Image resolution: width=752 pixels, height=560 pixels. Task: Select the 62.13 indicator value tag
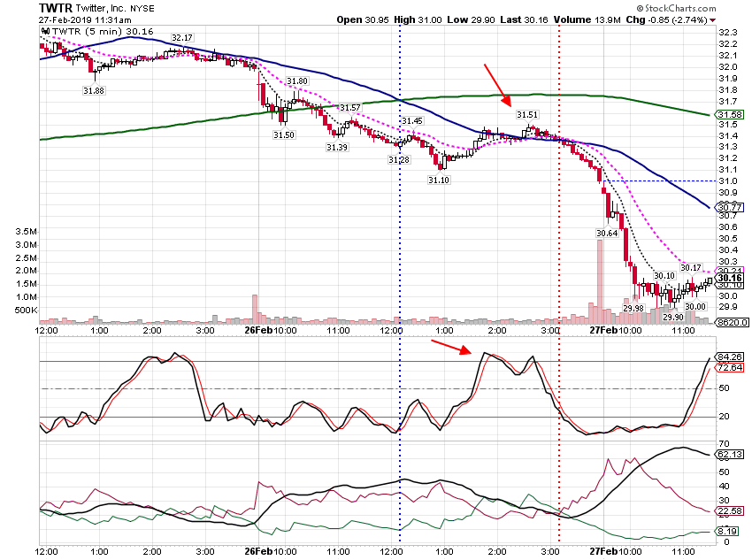[x=730, y=455]
